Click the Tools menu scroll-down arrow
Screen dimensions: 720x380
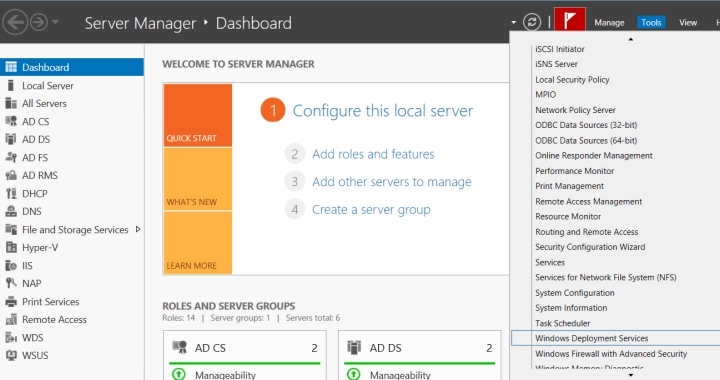pos(630,375)
